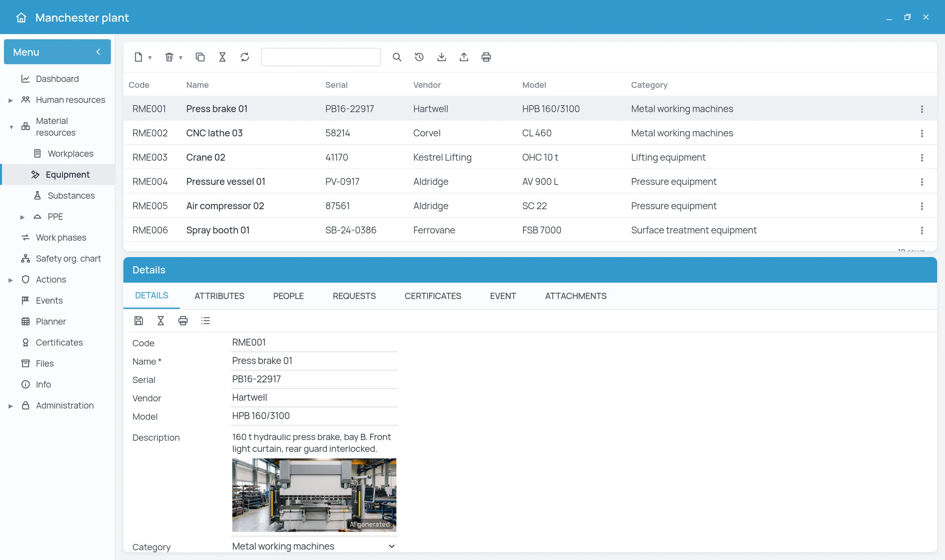
Task: Go to Dashboard in the menu
Action: [58, 79]
